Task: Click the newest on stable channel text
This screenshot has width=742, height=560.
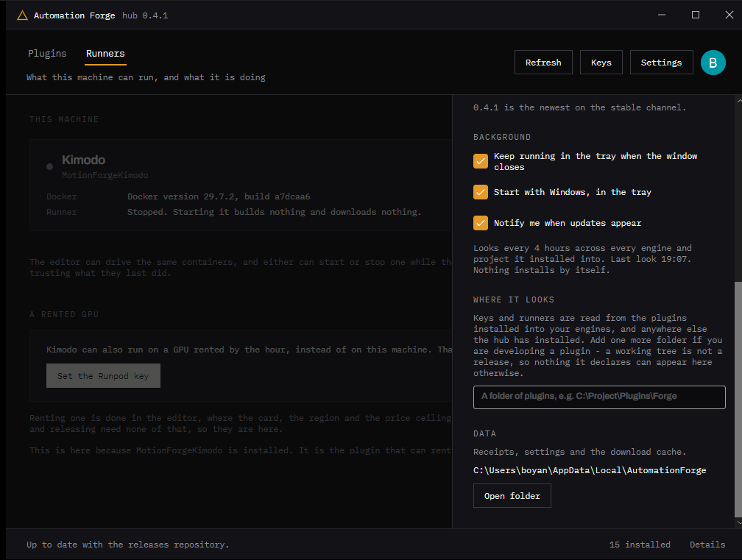Action: click(x=580, y=107)
